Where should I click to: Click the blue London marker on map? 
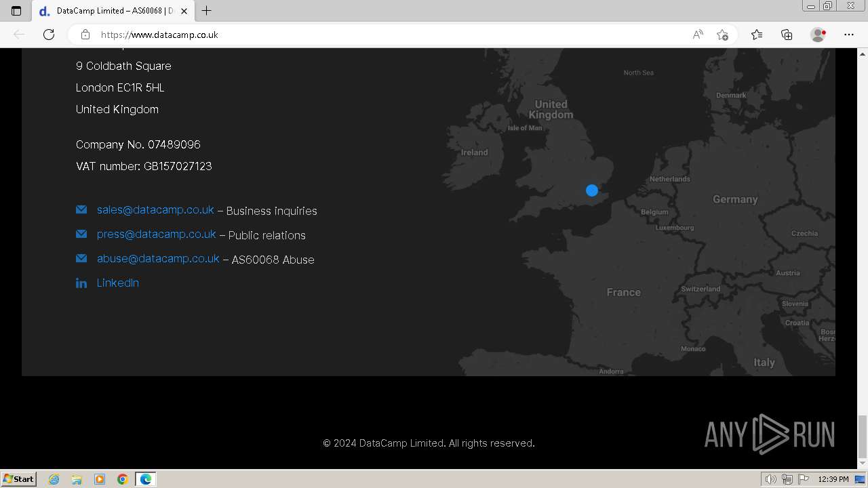click(592, 190)
